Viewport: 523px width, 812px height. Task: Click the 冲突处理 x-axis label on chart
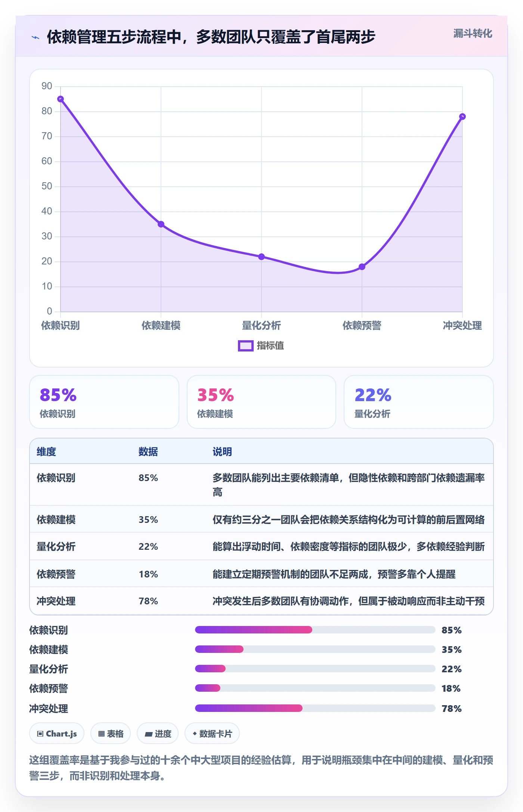[462, 325]
